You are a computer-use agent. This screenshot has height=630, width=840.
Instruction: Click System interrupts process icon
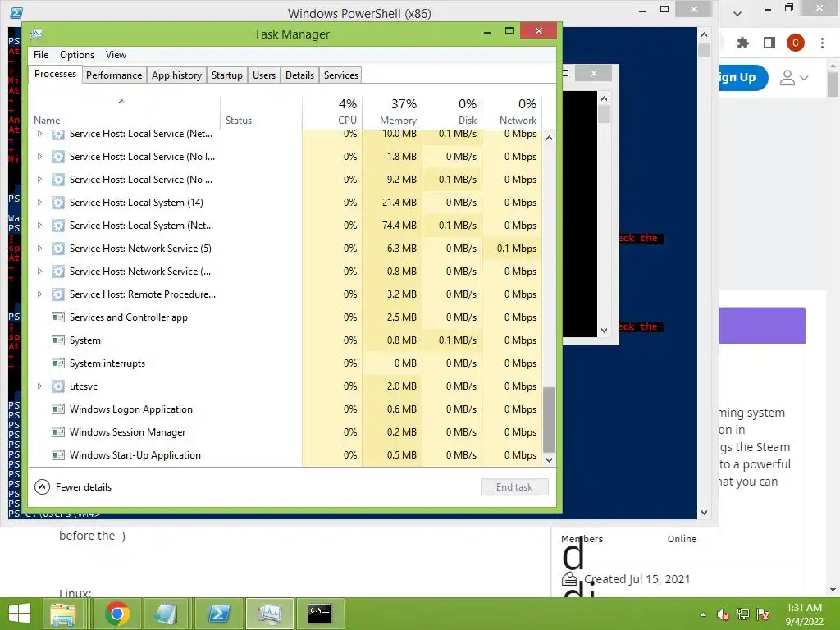tap(58, 363)
